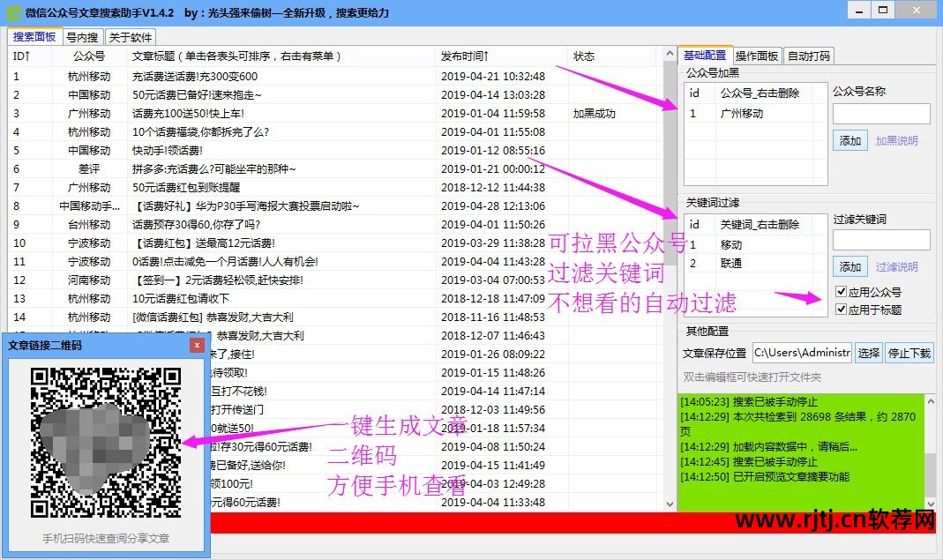Click the 公众号名称 input field
Screen dimensions: 943x560
pyautogui.click(x=881, y=114)
